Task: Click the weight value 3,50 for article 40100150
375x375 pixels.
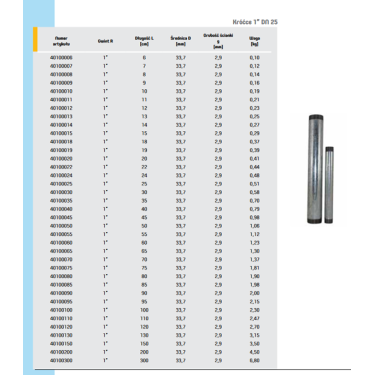Action: point(255,344)
